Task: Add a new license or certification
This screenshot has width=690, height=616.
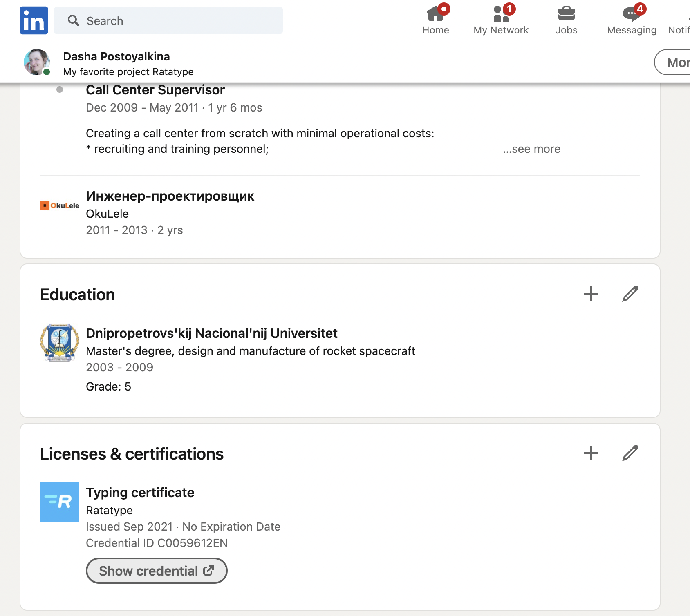Action: click(x=591, y=453)
